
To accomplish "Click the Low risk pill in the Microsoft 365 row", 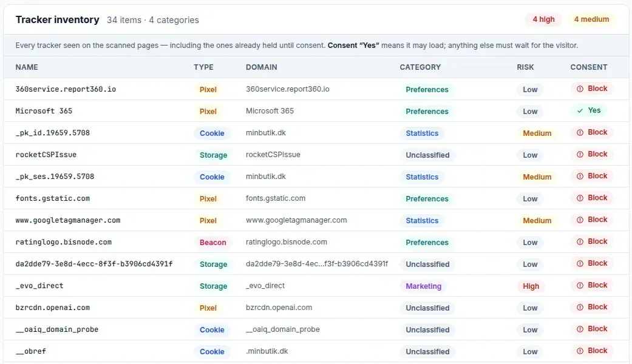I will pyautogui.click(x=530, y=112).
